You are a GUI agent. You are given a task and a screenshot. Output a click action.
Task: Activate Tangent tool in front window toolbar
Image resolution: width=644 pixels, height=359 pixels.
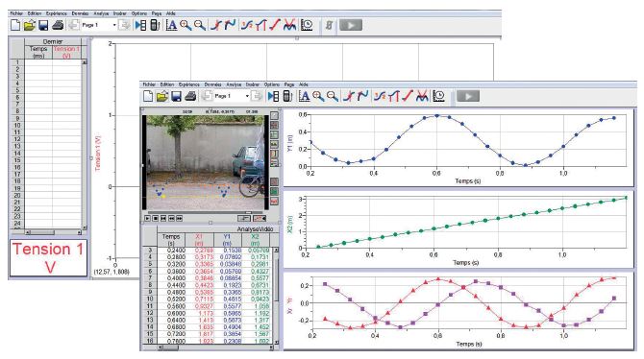(x=362, y=96)
